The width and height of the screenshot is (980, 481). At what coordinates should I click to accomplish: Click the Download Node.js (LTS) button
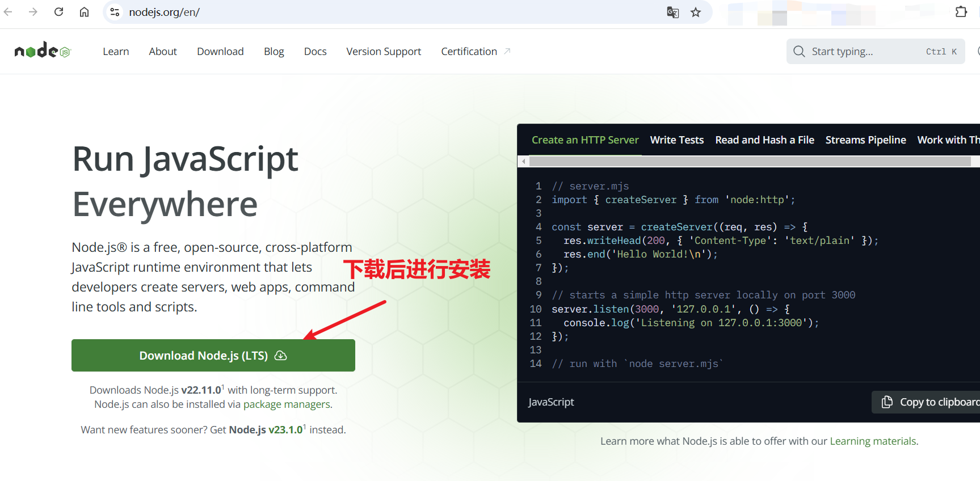[x=213, y=356]
